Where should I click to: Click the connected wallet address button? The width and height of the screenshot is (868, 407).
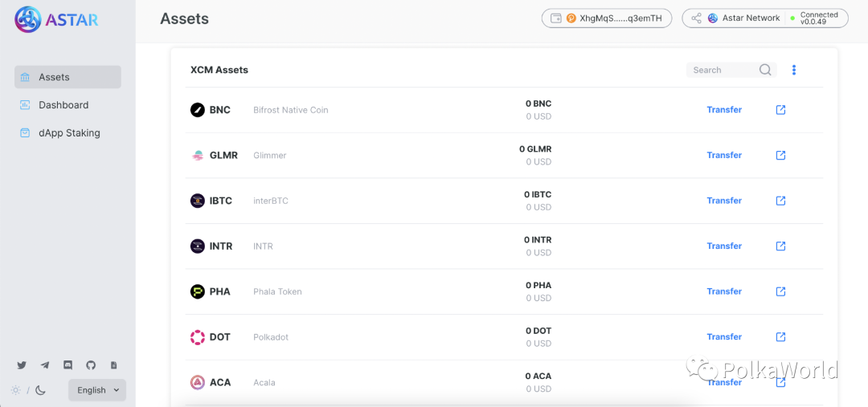click(x=606, y=18)
